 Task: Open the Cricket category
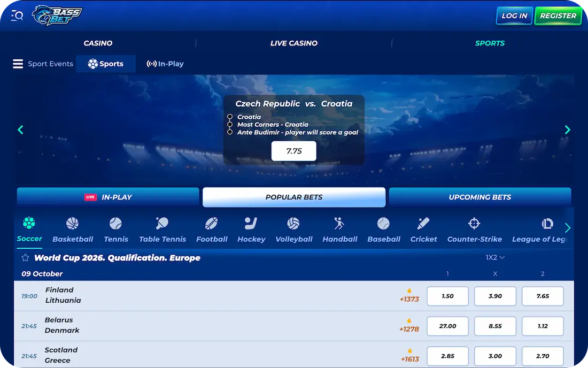click(x=423, y=229)
